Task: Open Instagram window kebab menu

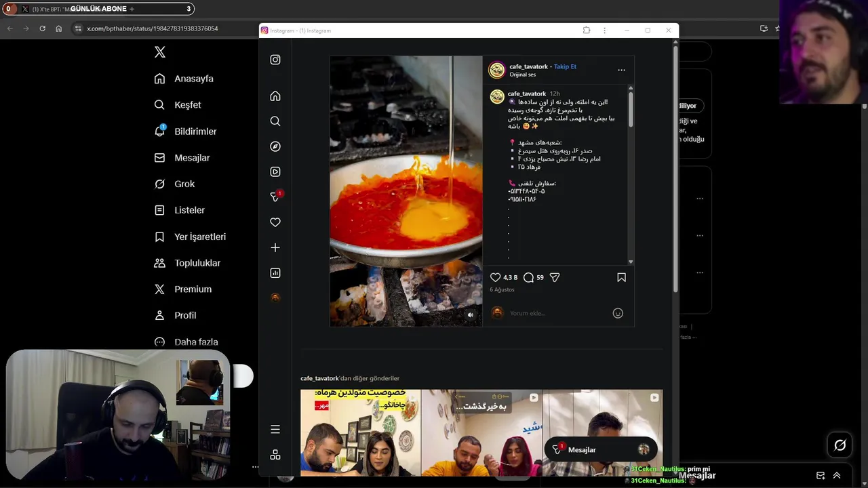Action: [604, 30]
